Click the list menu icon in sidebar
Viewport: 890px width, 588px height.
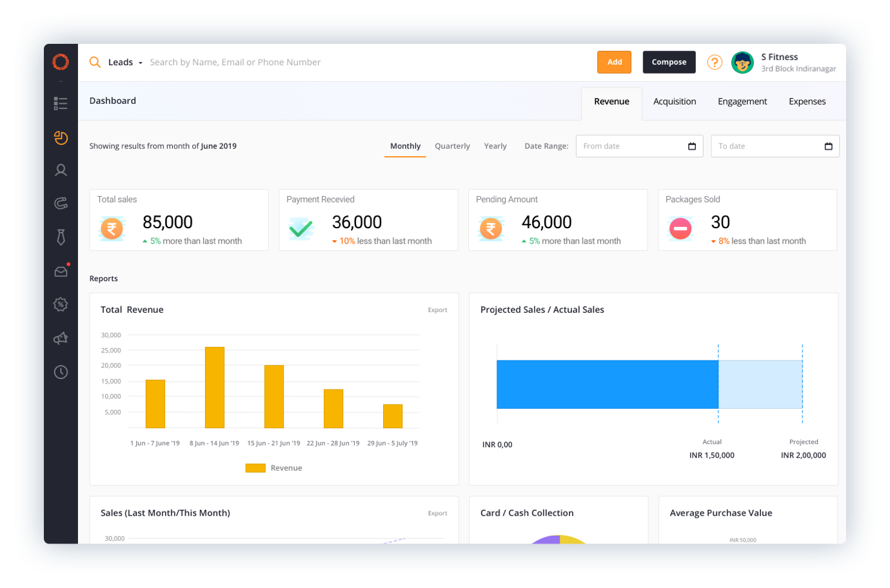coord(61,103)
